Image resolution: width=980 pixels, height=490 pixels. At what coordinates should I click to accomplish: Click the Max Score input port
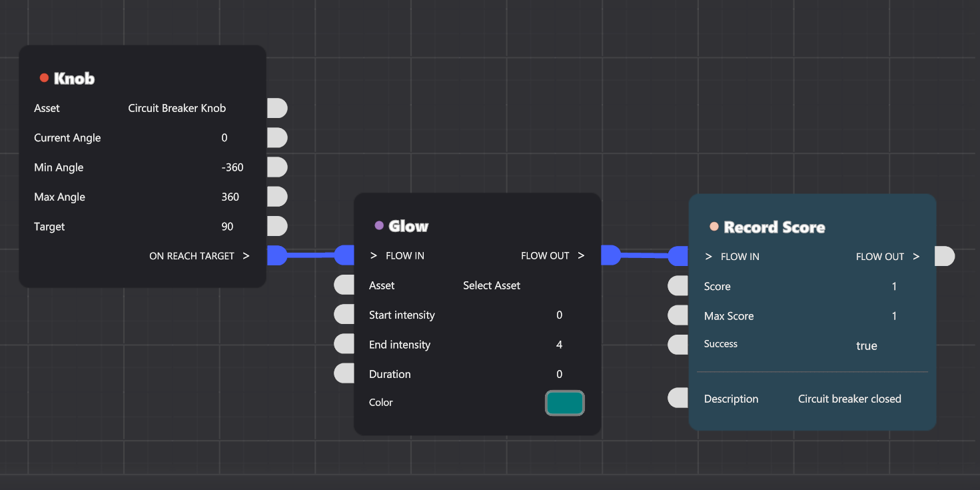[678, 316]
